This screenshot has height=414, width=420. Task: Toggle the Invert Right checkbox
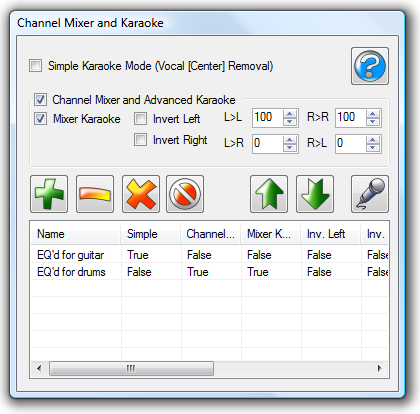pos(140,140)
